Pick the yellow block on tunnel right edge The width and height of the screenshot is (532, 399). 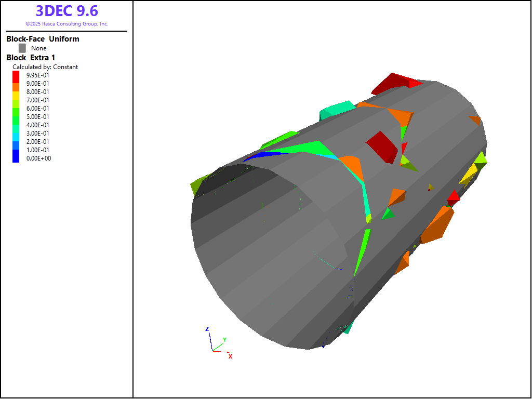[x=469, y=174]
